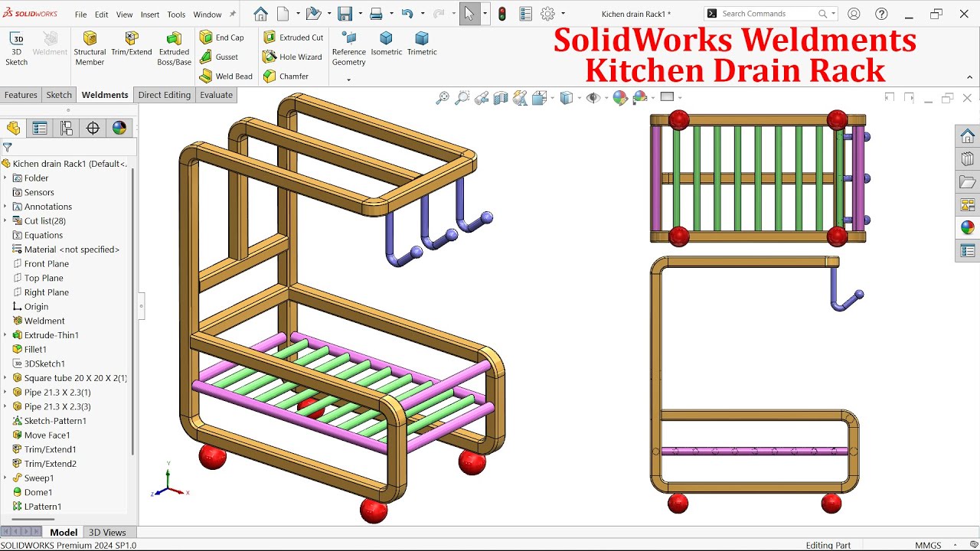Screen dimensions: 980x551
Task: Click the Search Commands field
Action: [x=770, y=14]
